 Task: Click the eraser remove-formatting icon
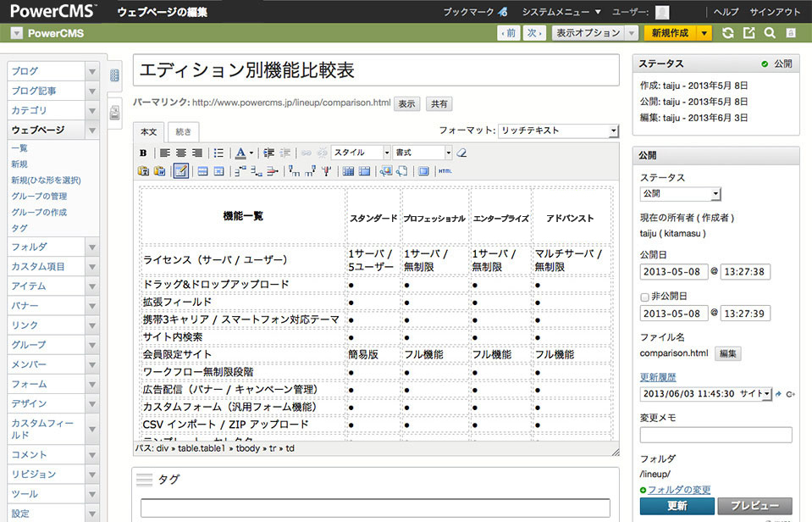(461, 153)
